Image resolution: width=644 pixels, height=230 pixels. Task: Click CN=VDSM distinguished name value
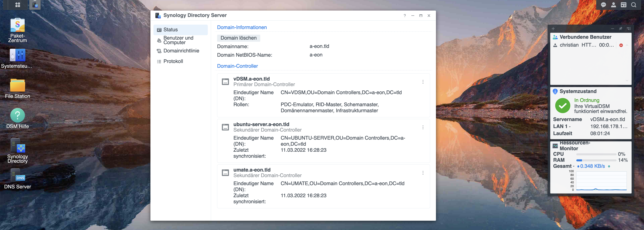point(341,93)
